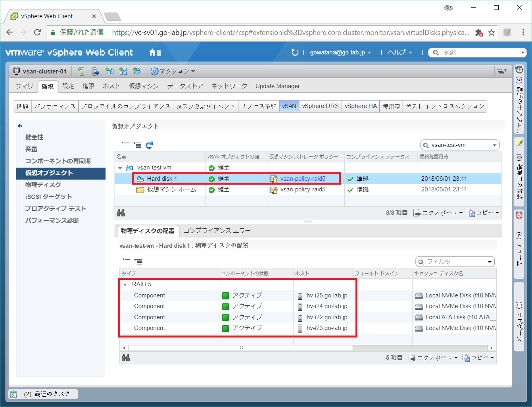Go back in the browser
Image resolution: width=532 pixels, height=407 pixels.
(10, 33)
